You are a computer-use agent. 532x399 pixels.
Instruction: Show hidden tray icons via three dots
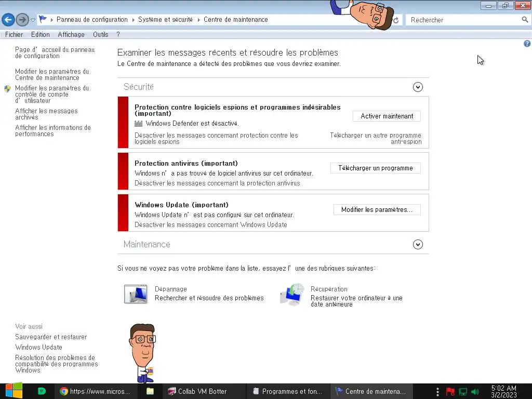pyautogui.click(x=437, y=392)
